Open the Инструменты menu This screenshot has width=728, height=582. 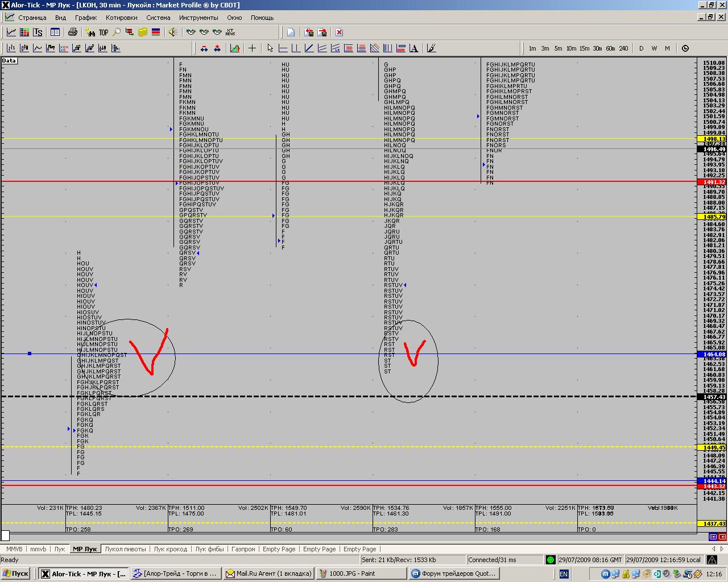[195, 18]
